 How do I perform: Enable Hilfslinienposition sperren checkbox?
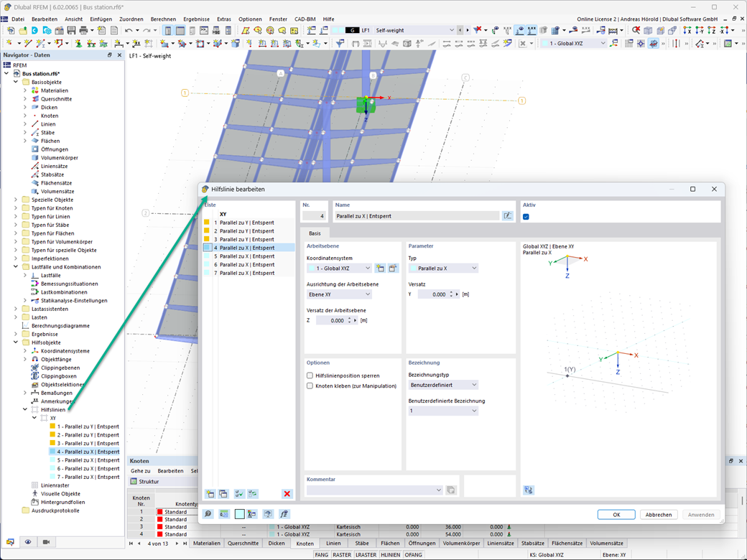(310, 375)
